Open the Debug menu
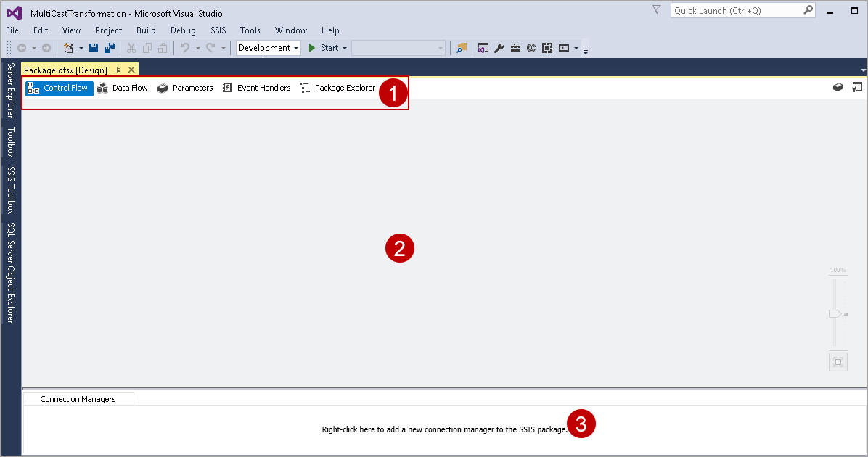 coord(183,30)
